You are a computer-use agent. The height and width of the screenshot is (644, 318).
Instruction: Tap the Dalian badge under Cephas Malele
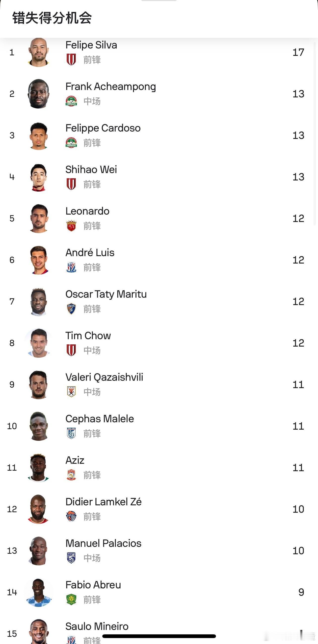click(71, 433)
